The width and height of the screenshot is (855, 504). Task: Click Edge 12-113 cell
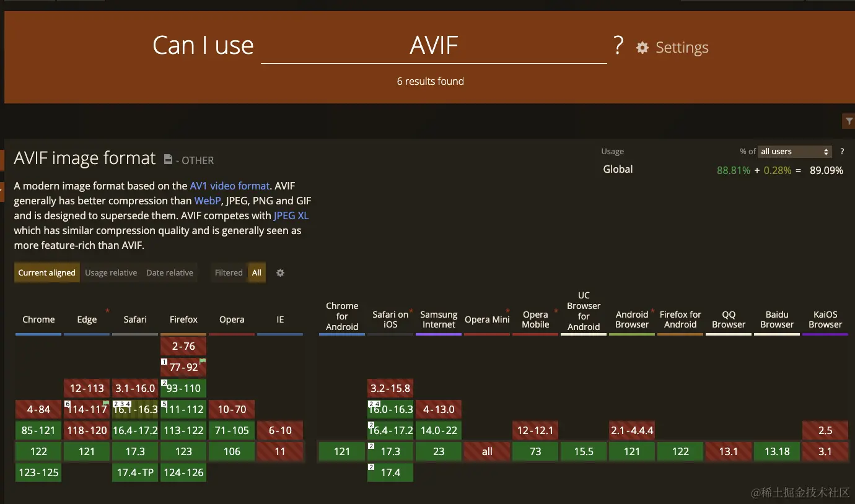tap(87, 388)
